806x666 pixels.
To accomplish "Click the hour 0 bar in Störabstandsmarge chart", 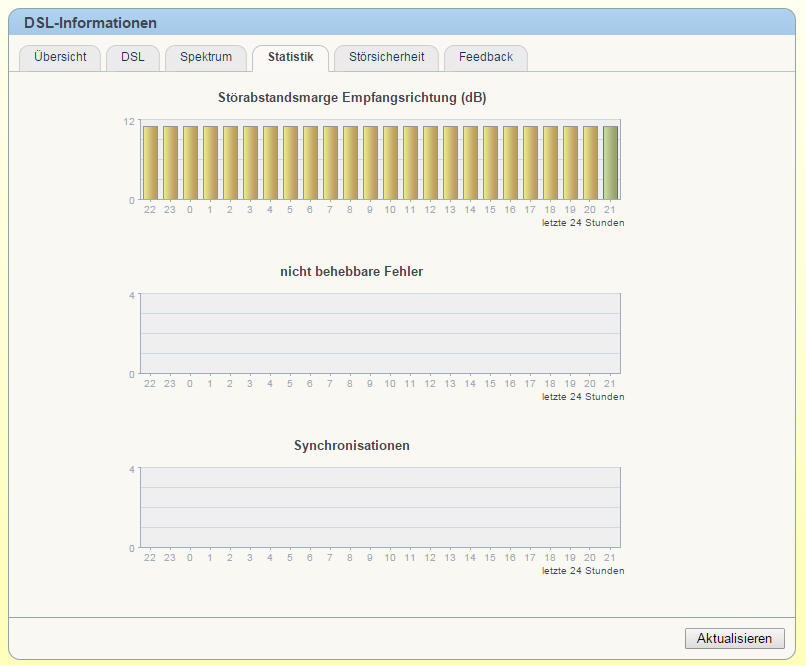I will point(190,163).
